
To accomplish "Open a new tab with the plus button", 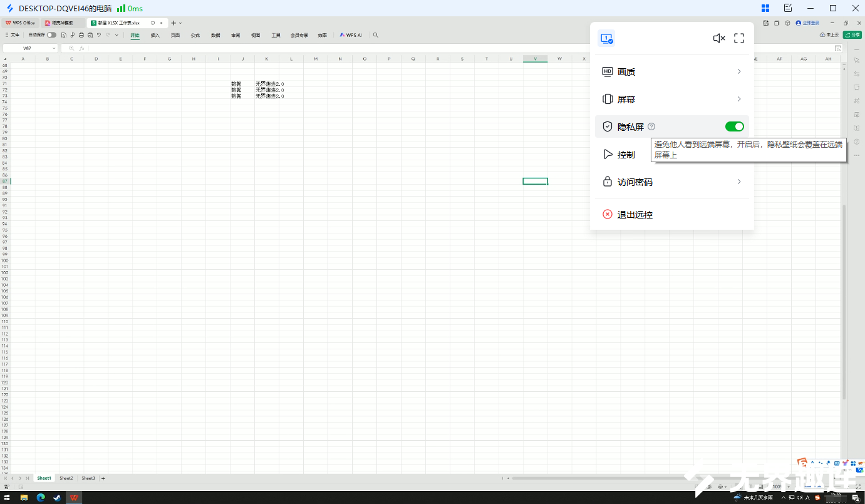I will point(174,23).
